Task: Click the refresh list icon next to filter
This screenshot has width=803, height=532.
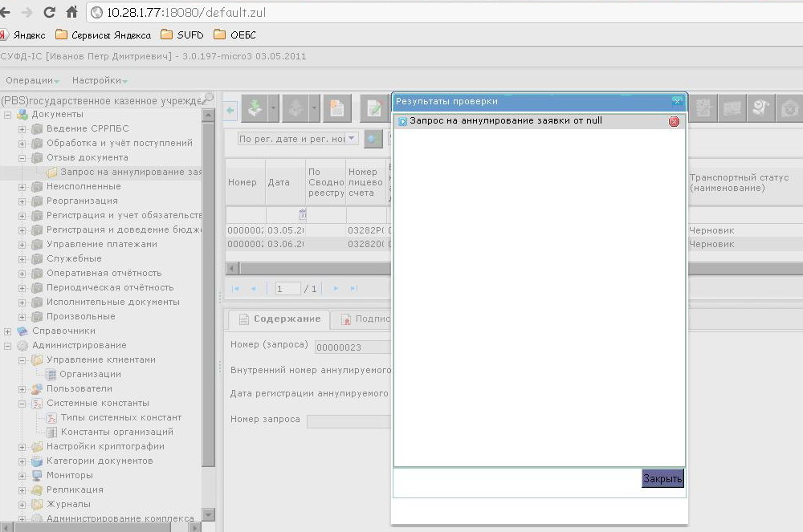Action: 373,139
